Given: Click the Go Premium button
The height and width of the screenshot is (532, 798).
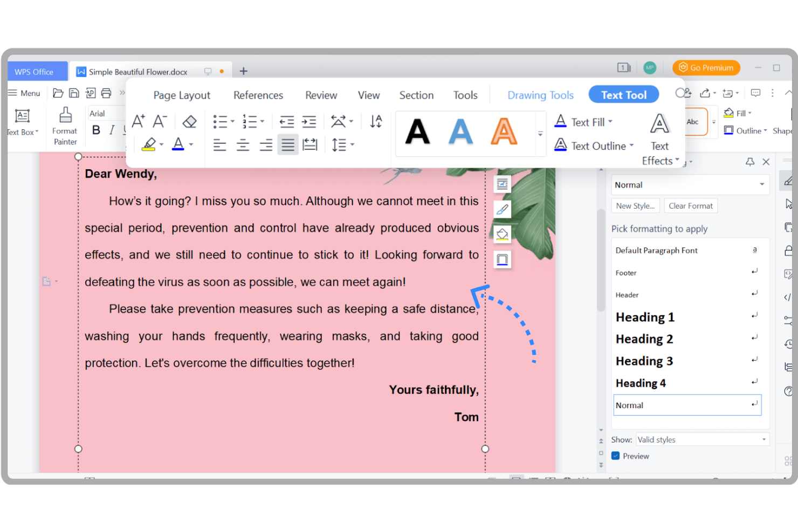Looking at the screenshot, I should (706, 67).
